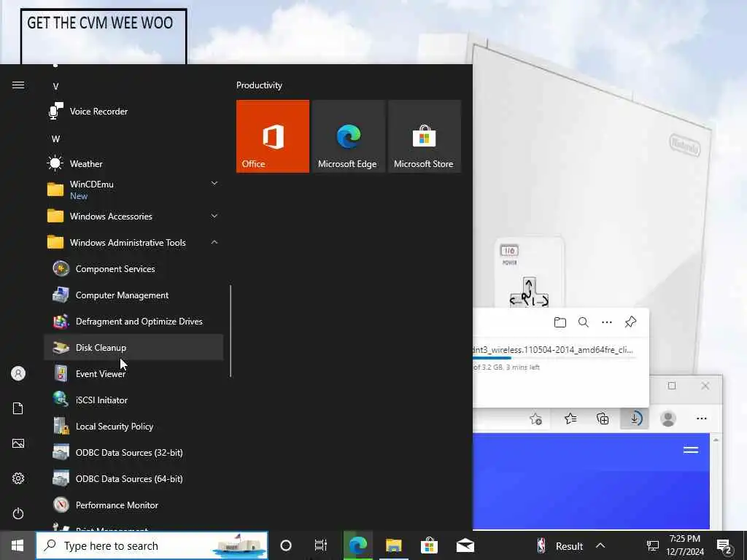Image resolution: width=747 pixels, height=560 pixels.
Task: Expand the Start menu hamburger navigation
Action: [18, 85]
